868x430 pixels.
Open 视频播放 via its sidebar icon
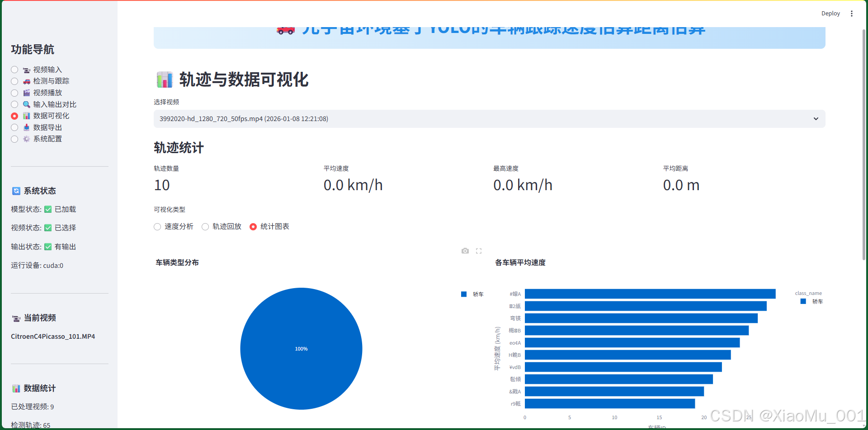coord(26,93)
